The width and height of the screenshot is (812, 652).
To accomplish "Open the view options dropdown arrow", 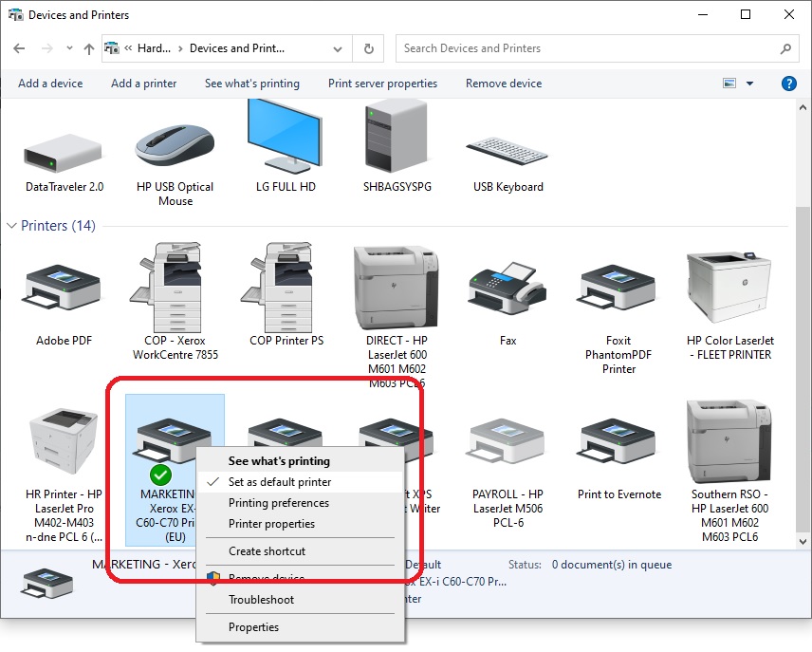I will [x=749, y=84].
